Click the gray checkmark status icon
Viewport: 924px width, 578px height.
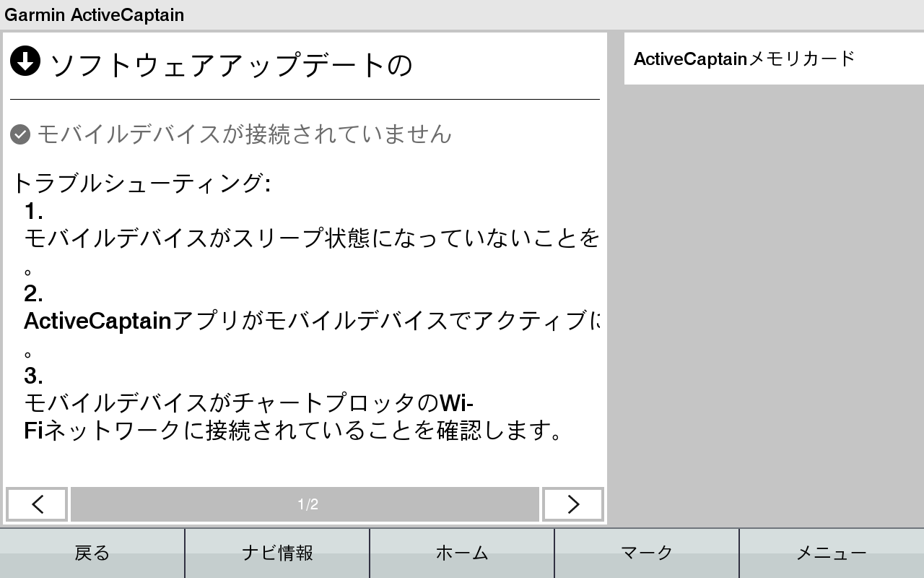20,134
